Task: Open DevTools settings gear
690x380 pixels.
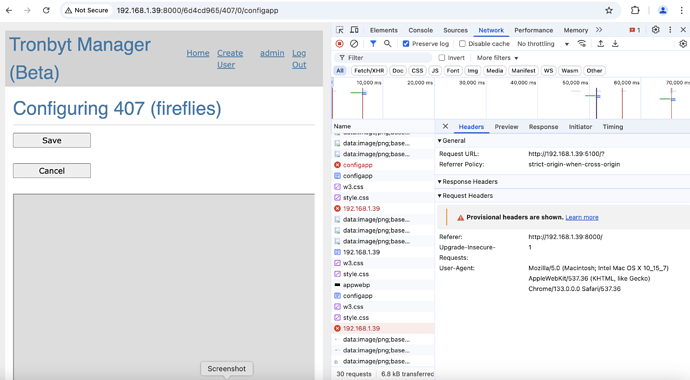Action: 656,30
